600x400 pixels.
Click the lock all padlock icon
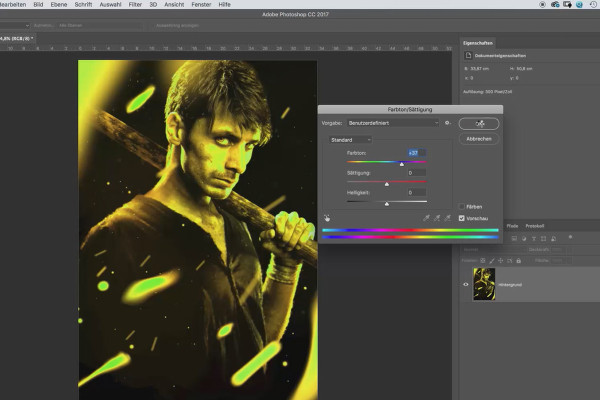tap(518, 261)
